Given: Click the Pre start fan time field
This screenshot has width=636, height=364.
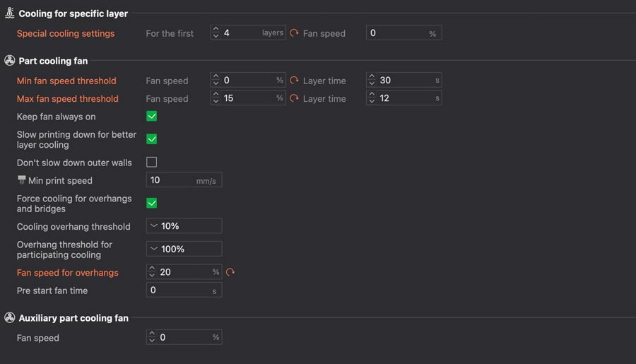Looking at the screenshot, I should (x=180, y=290).
